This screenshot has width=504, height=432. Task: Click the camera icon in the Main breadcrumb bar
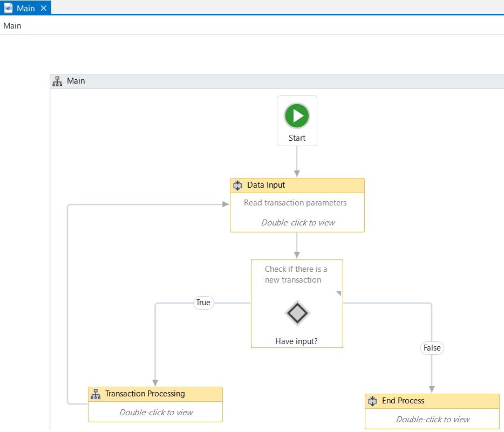tap(8, 8)
